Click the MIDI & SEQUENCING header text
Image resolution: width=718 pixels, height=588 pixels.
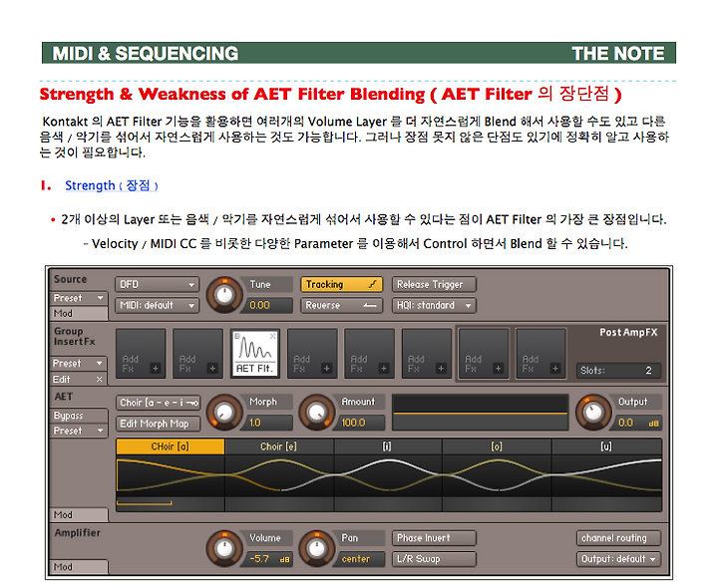click(146, 54)
